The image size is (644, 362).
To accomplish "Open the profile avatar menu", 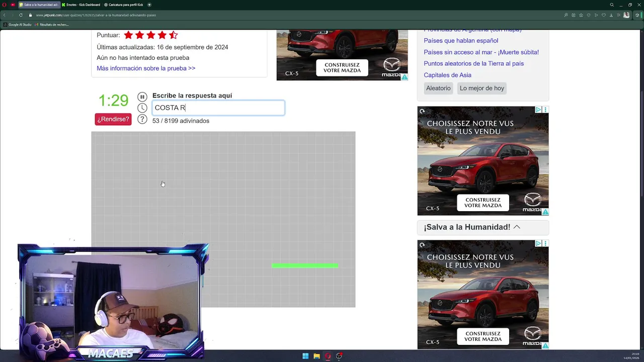I will tap(626, 15).
